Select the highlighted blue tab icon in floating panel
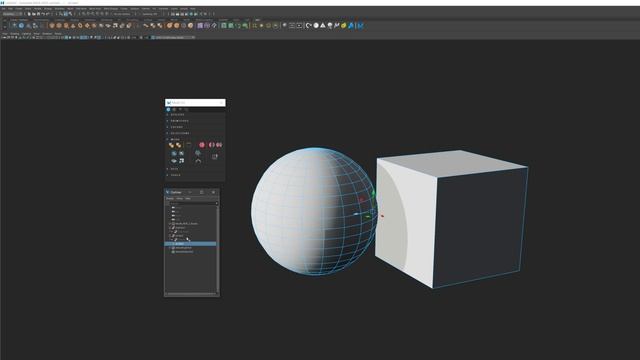 click(168, 109)
